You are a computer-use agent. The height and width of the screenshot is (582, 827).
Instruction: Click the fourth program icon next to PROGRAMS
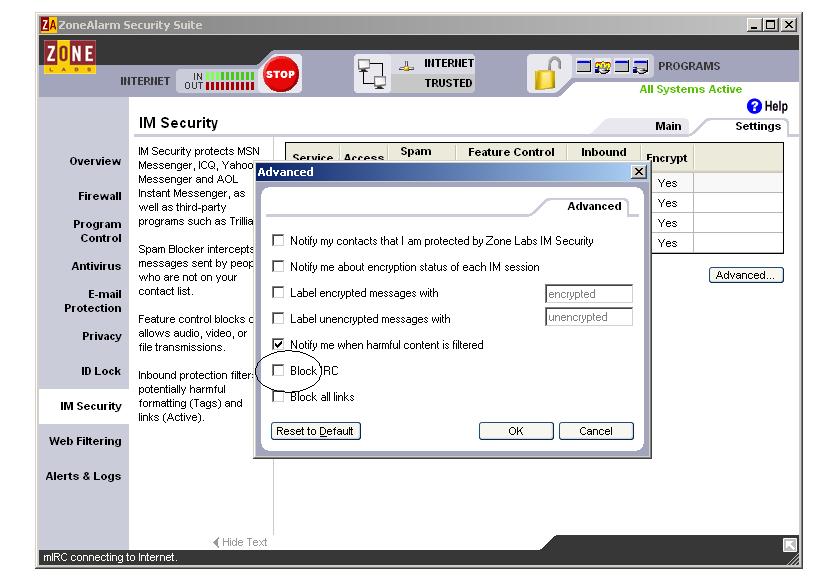[640, 66]
